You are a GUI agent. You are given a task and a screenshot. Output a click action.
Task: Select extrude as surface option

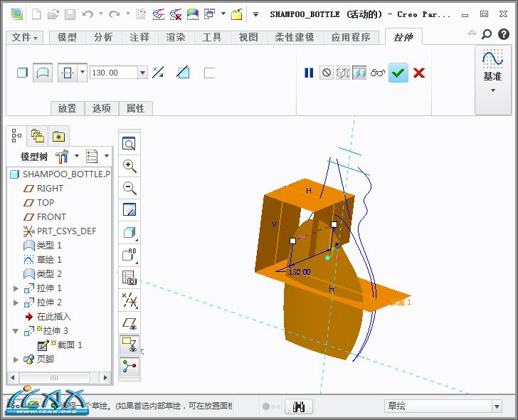click(x=43, y=73)
